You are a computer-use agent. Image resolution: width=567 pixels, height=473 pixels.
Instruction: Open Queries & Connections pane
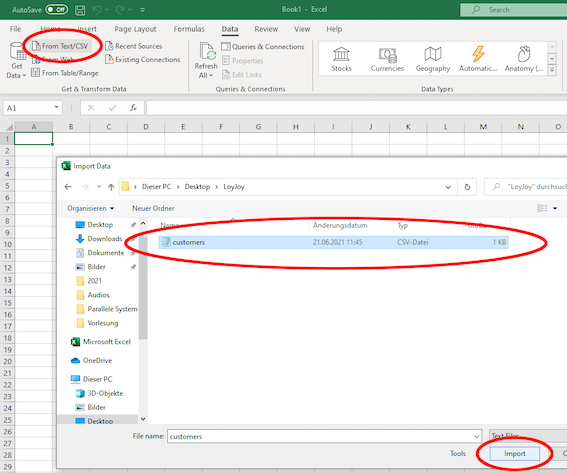click(263, 47)
